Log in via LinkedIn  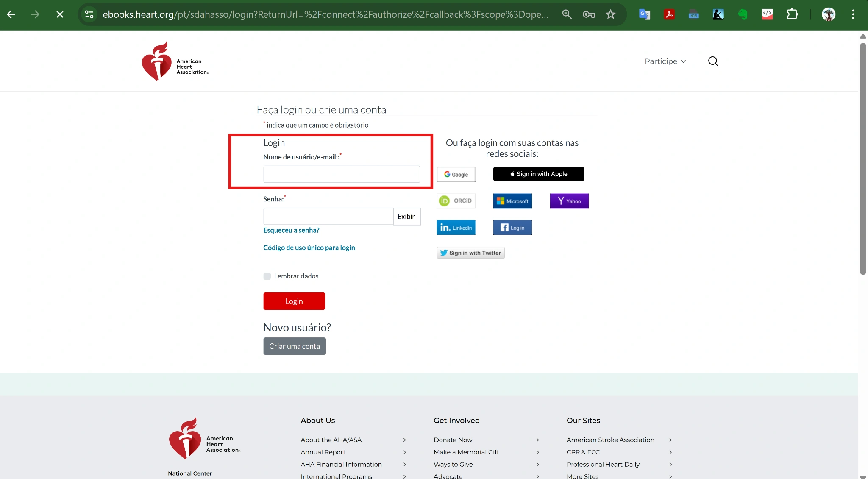point(456,227)
